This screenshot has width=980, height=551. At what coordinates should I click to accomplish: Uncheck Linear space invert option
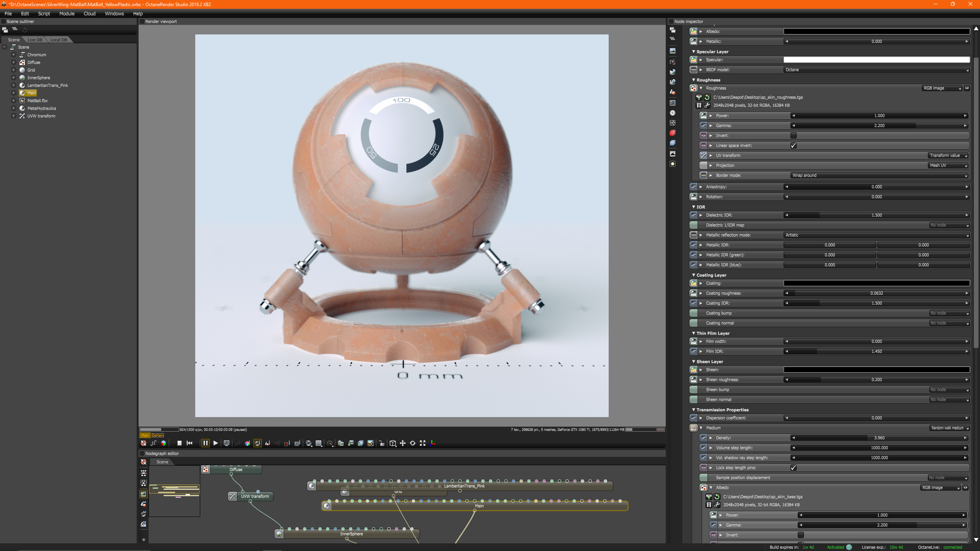tap(794, 145)
